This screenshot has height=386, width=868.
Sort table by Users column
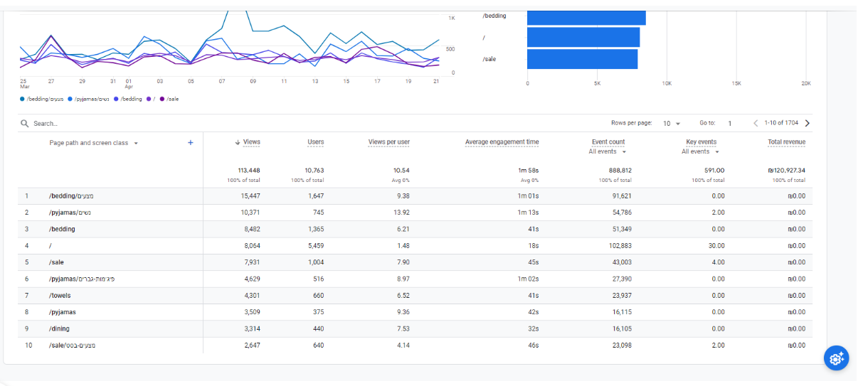[x=316, y=142]
